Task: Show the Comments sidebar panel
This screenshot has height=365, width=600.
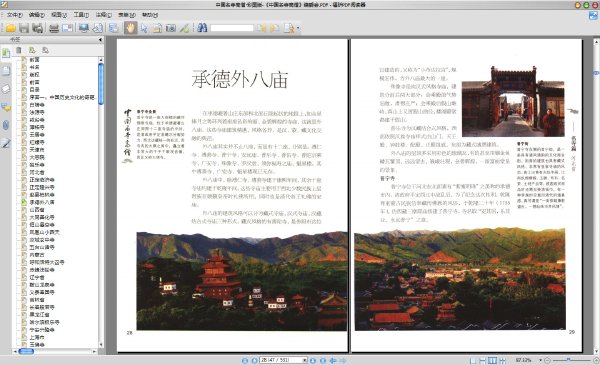Action: [6, 107]
